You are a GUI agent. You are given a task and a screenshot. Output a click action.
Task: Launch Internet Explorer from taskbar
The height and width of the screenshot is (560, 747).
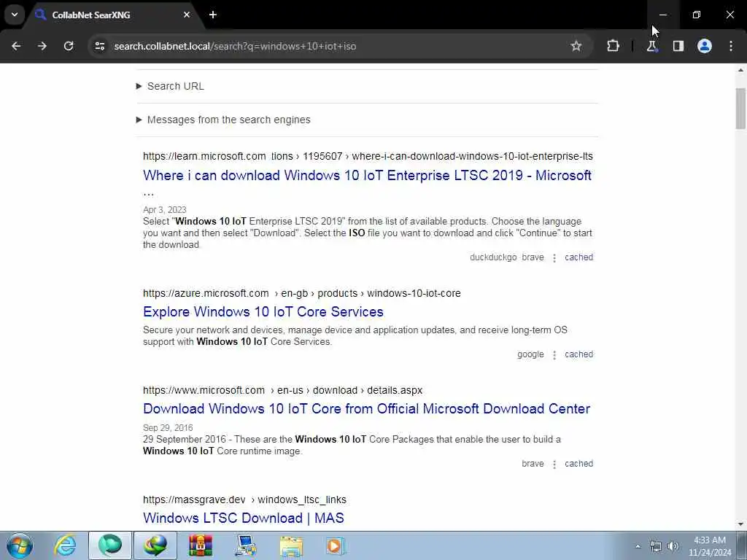(x=65, y=545)
